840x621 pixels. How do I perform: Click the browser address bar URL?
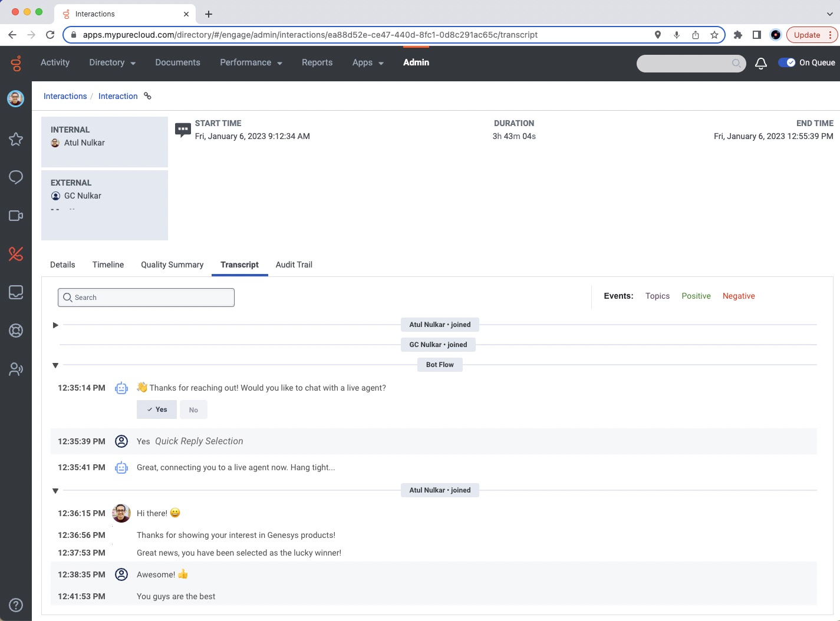(x=310, y=35)
